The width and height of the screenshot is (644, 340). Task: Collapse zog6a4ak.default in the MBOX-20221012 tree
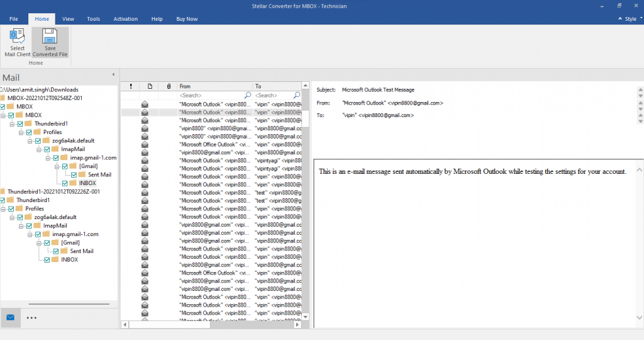[30, 141]
